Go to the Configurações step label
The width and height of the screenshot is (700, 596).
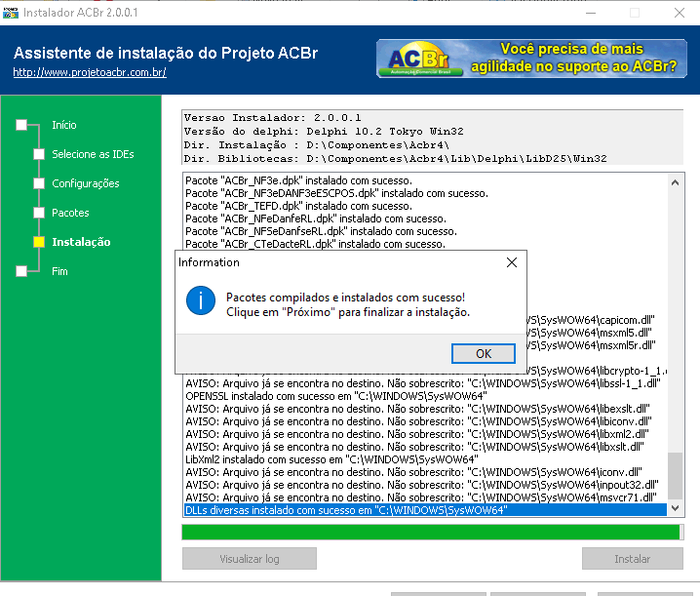click(x=86, y=183)
